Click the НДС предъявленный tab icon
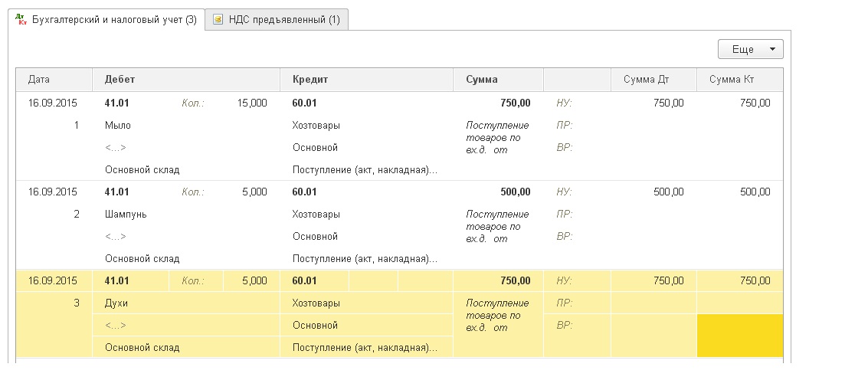868x390 pixels. [x=218, y=20]
